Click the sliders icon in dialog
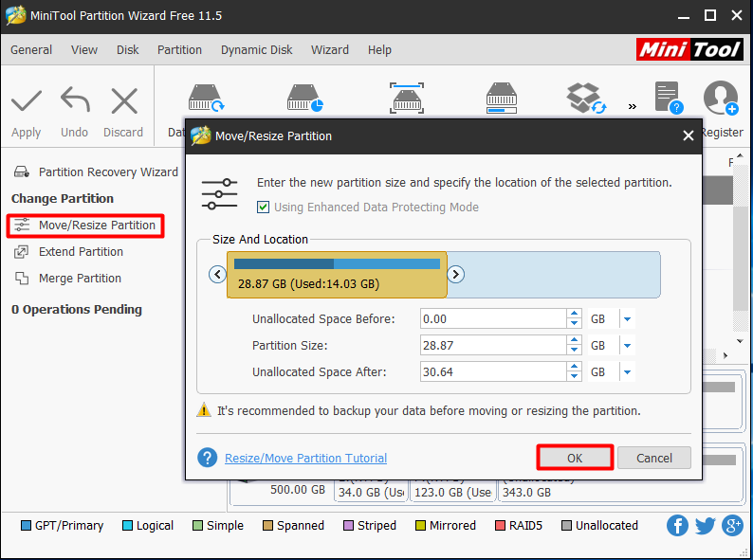 point(219,194)
